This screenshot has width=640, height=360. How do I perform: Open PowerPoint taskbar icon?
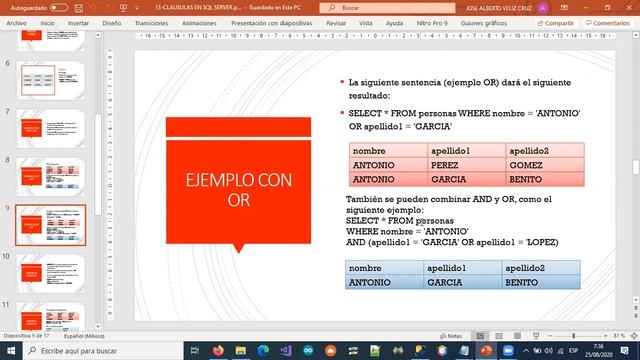point(486,351)
